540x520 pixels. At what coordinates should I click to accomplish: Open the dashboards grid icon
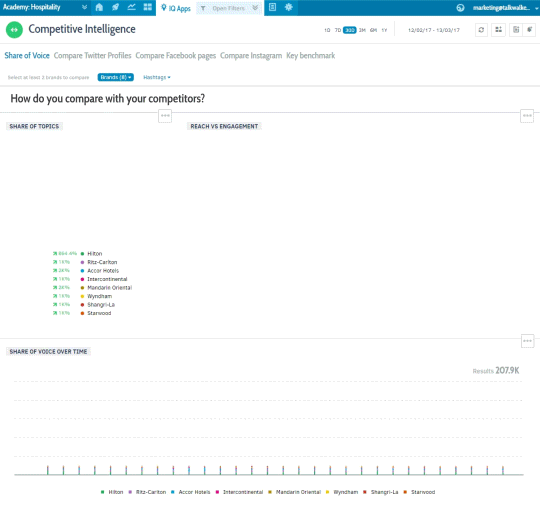(x=148, y=7)
